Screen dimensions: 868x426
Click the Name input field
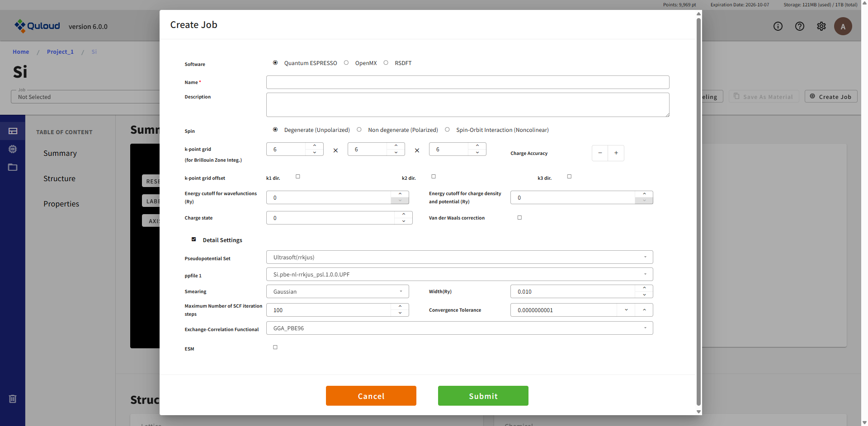tap(467, 82)
